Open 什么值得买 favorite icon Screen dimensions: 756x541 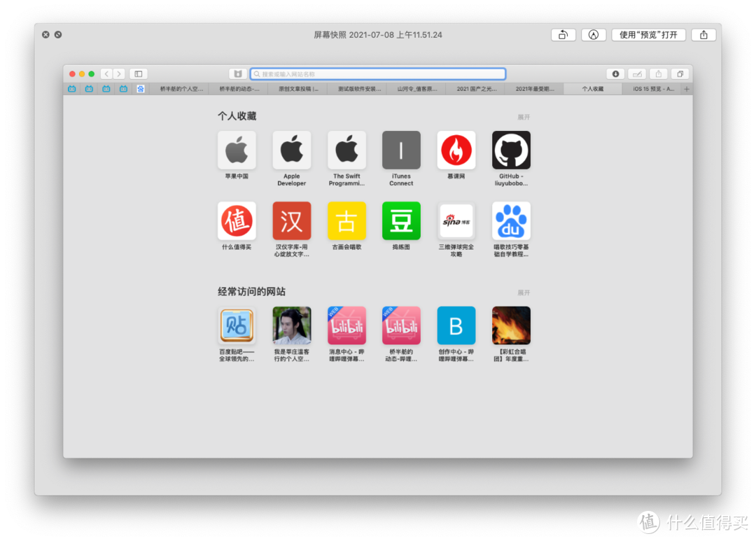[237, 221]
